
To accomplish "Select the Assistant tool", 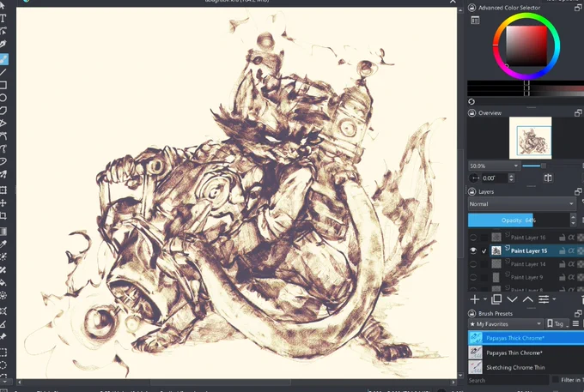I will 3,311.
